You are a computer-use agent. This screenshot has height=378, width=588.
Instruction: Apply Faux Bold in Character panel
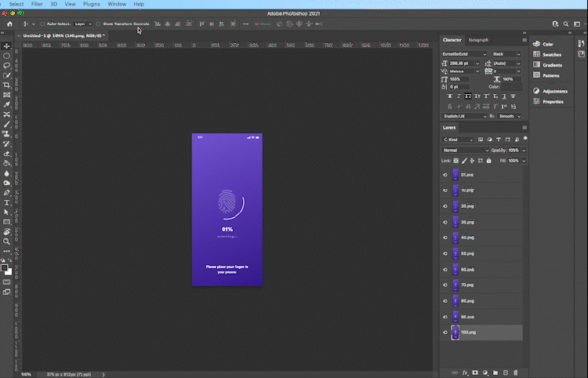point(450,96)
